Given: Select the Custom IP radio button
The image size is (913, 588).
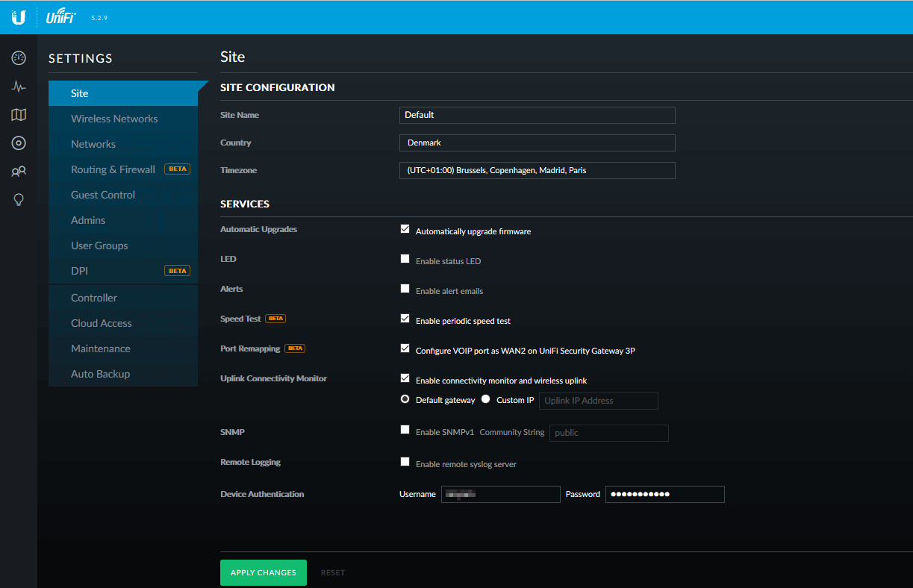Looking at the screenshot, I should pos(486,399).
